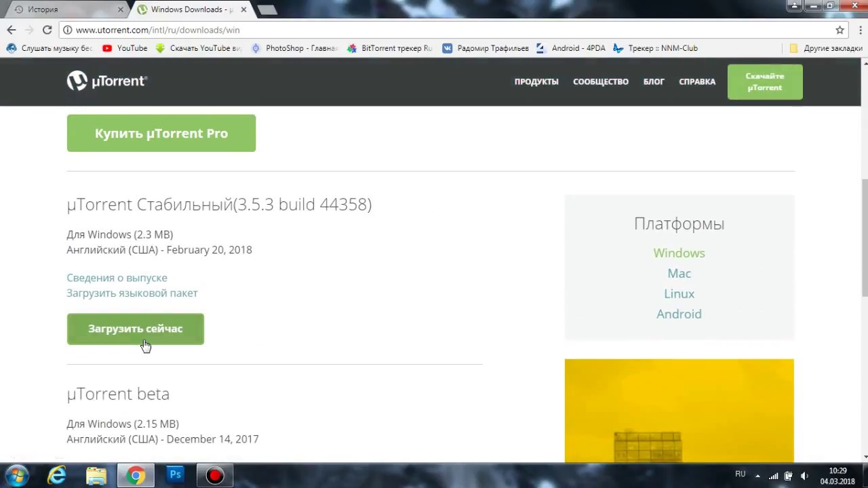The image size is (868, 488).
Task: Open a new browser tab
Action: 267,9
